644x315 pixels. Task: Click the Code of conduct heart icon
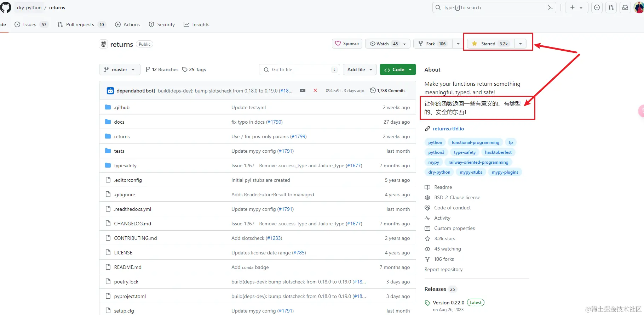click(x=427, y=208)
